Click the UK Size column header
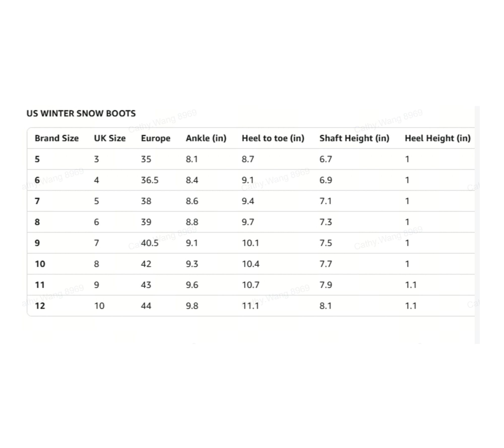 tap(110, 138)
